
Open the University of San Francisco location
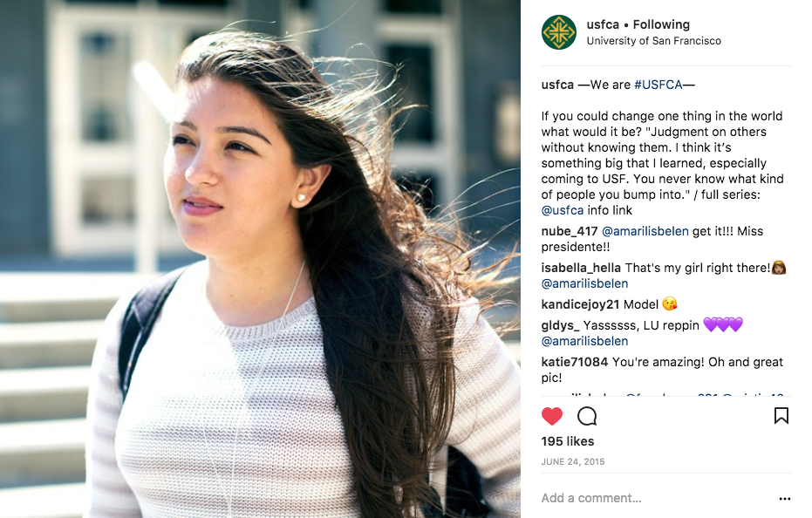653,41
